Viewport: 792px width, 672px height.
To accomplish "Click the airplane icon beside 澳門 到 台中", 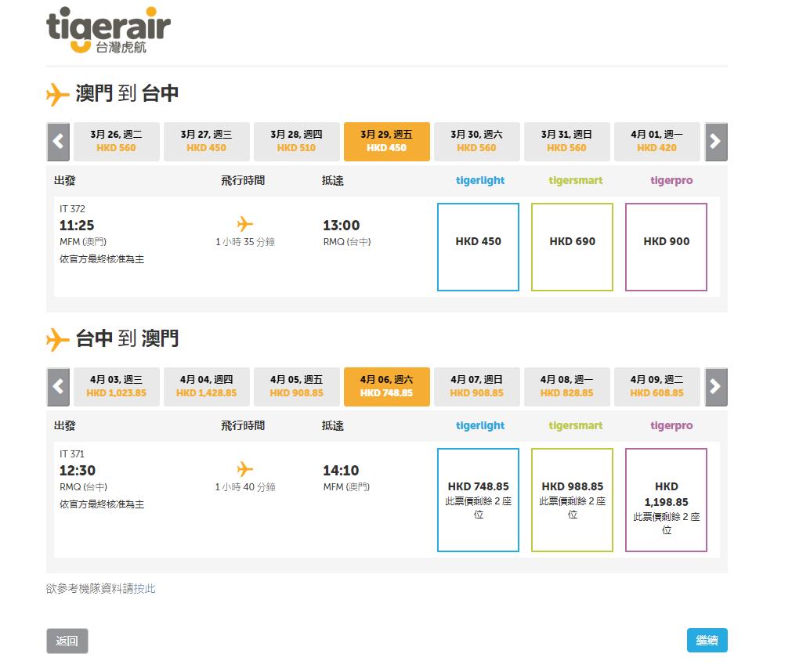I will [x=57, y=93].
